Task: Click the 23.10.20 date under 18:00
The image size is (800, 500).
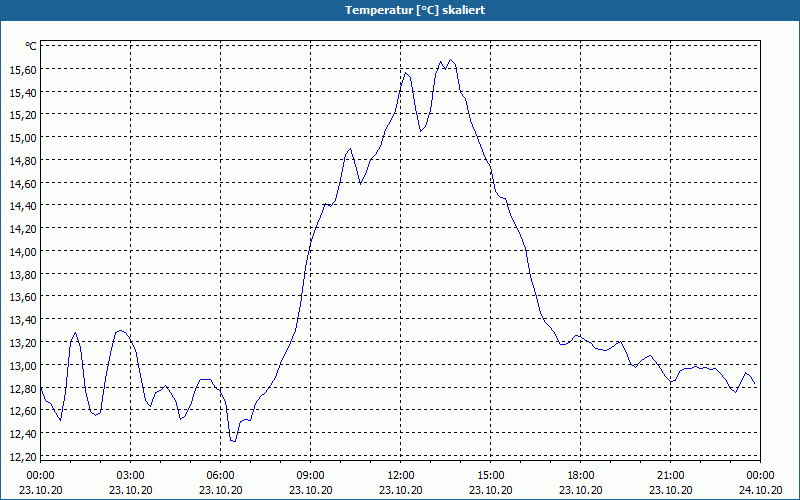Action: 581,490
